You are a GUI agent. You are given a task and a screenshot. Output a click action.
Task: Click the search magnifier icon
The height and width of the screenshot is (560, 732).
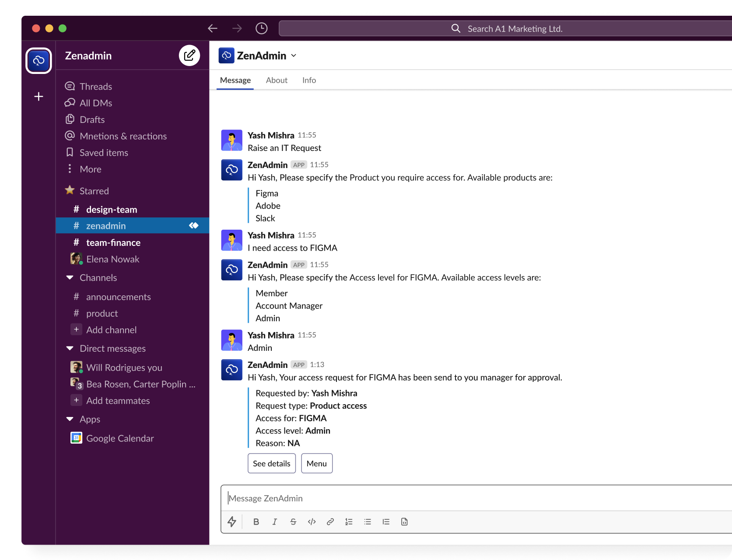click(x=455, y=28)
